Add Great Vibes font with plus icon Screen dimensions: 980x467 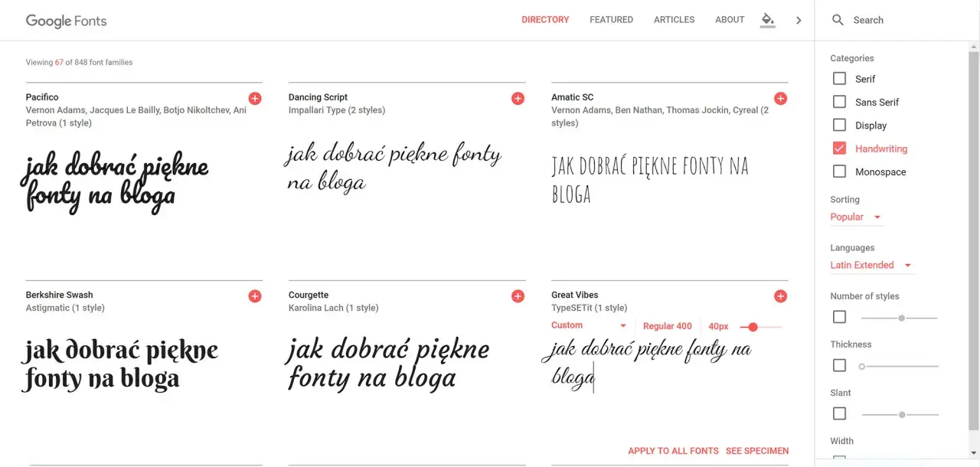(x=780, y=296)
